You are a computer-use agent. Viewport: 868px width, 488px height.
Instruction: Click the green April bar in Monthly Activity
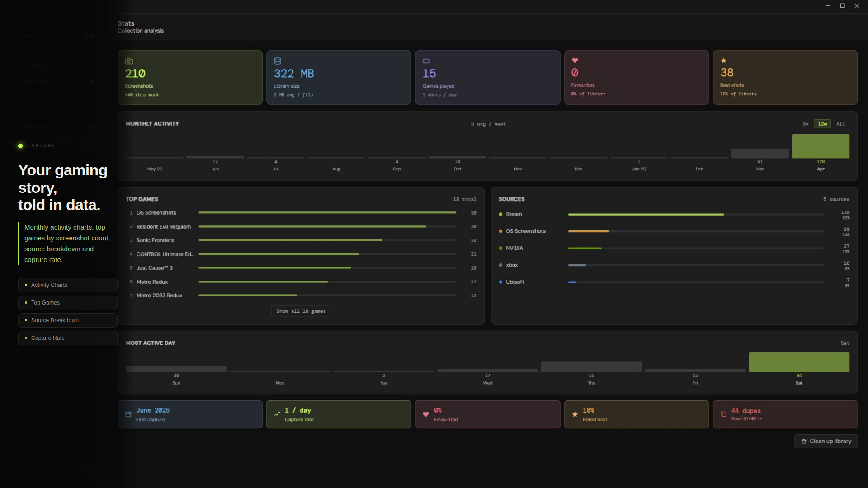(820, 146)
